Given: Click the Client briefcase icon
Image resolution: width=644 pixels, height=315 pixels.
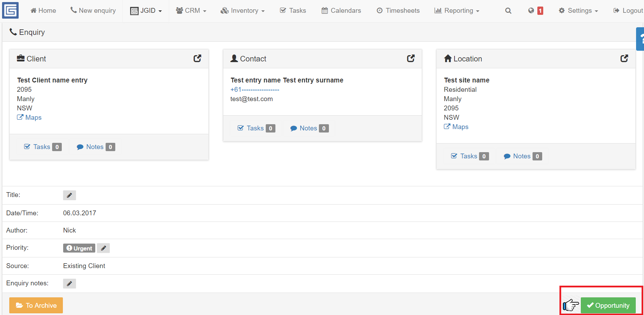Looking at the screenshot, I should (x=21, y=58).
